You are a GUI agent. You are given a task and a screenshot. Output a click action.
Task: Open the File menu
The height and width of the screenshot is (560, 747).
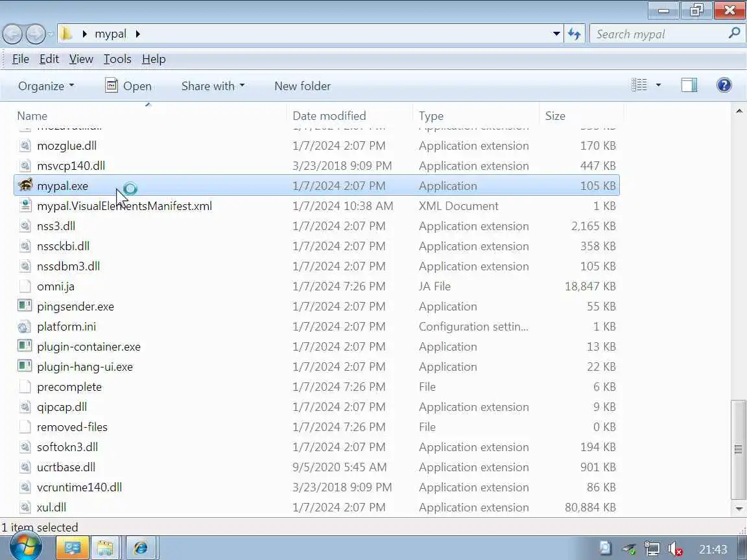[21, 59]
